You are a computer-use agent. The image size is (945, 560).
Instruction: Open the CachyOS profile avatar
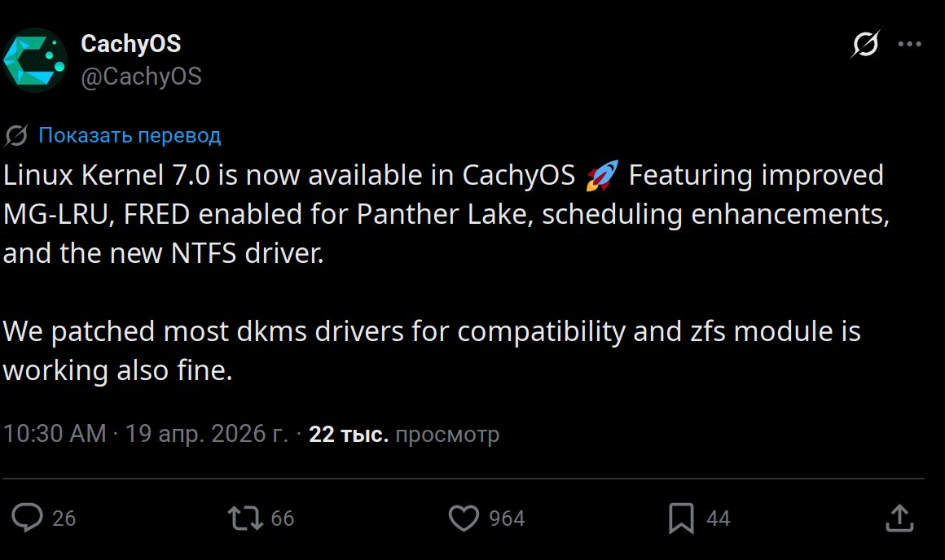click(x=35, y=59)
